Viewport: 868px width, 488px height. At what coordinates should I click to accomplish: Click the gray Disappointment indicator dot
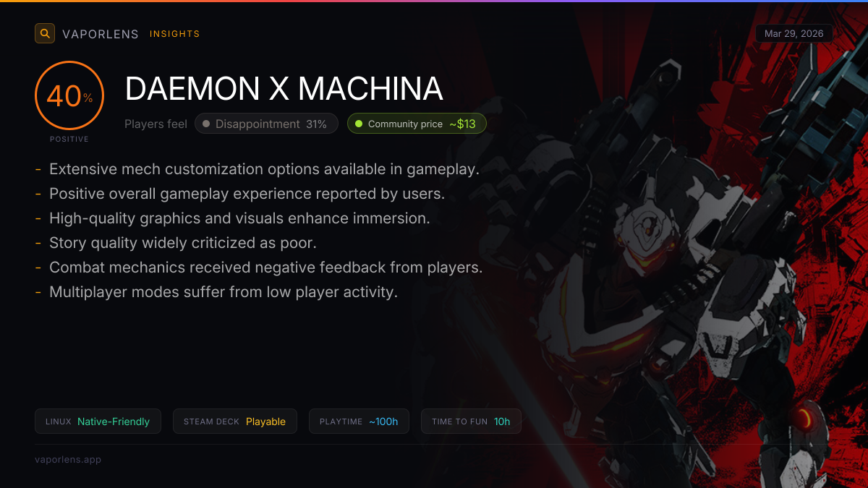click(206, 124)
